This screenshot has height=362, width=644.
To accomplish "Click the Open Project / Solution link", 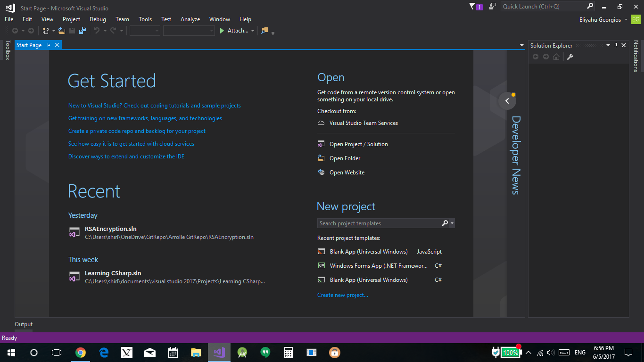I will [358, 144].
